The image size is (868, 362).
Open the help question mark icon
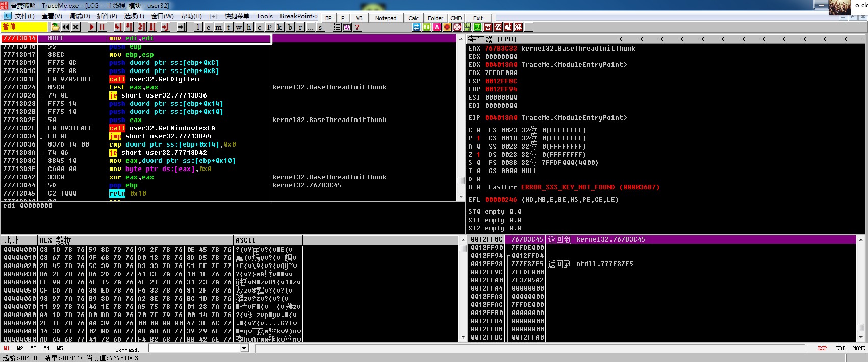[x=357, y=27]
